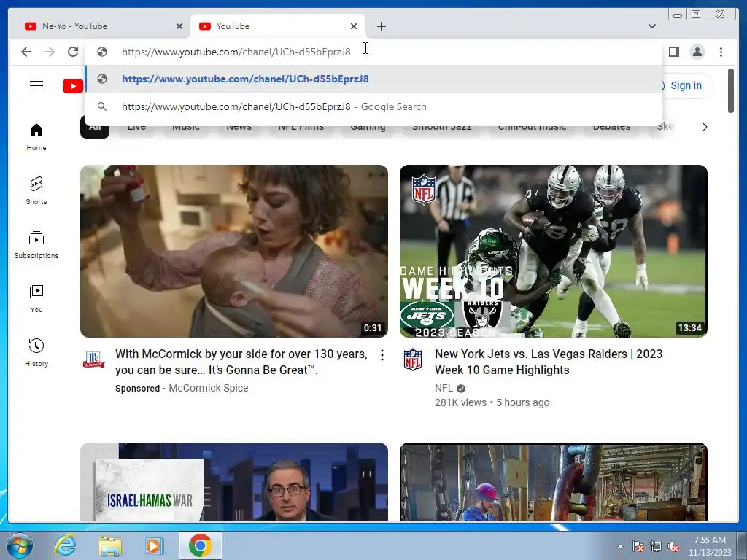The image size is (747, 560).
Task: Click the browser forward arrow
Action: (x=50, y=52)
